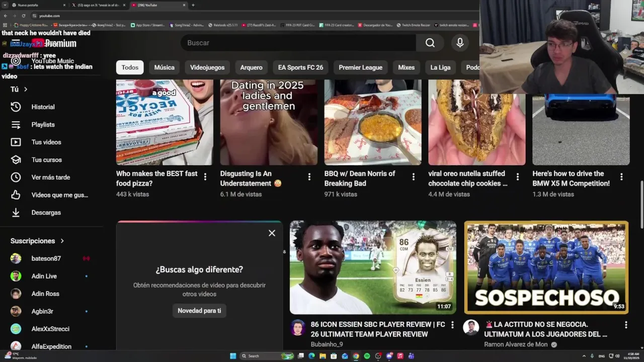Select the Mixes filter chip
The height and width of the screenshot is (362, 644).
click(x=407, y=67)
